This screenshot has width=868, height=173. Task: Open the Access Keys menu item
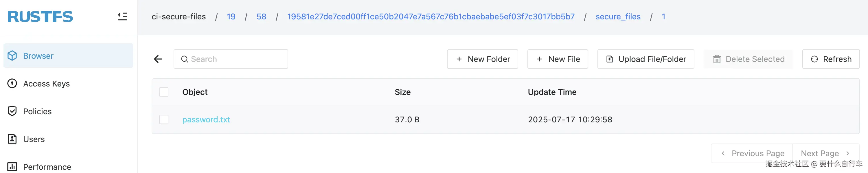click(47, 84)
